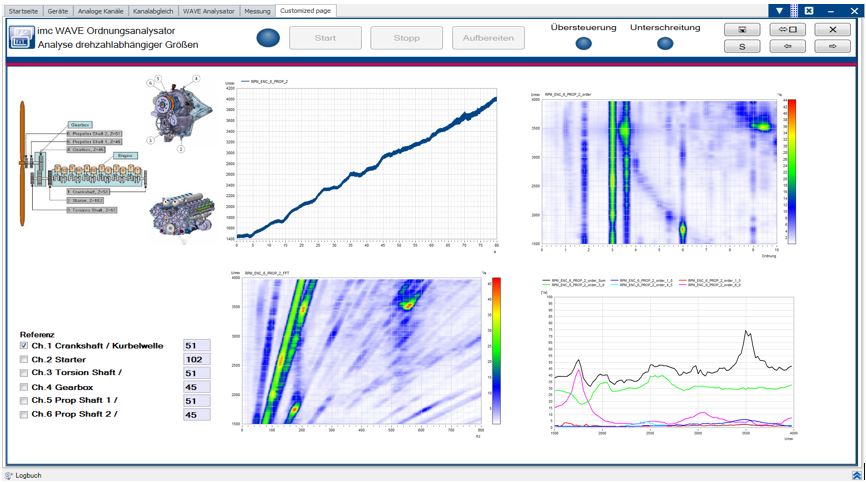The image size is (866, 483).
Task: Click the Aufbereiten button
Action: [x=487, y=38]
